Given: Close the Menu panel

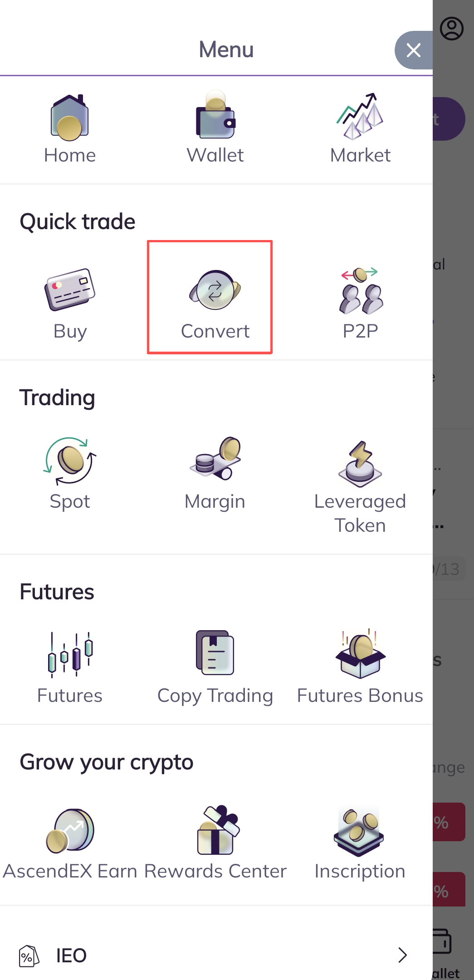Looking at the screenshot, I should pos(413,50).
